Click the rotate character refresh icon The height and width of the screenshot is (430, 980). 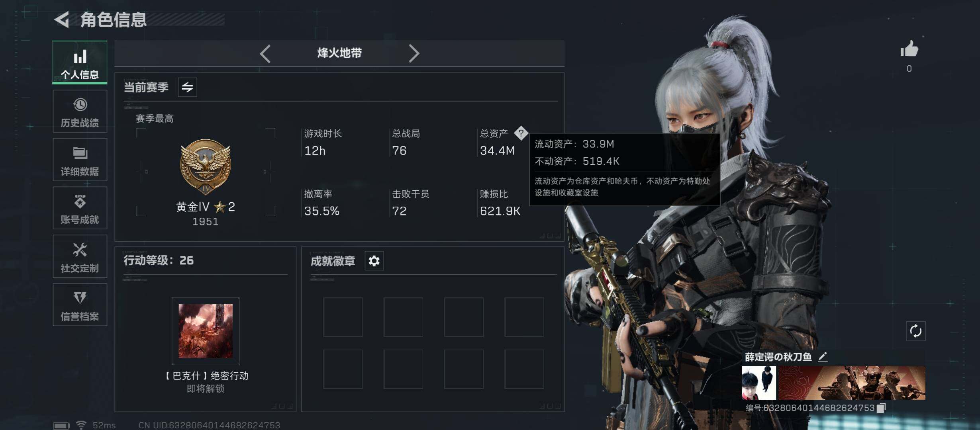[x=915, y=331]
